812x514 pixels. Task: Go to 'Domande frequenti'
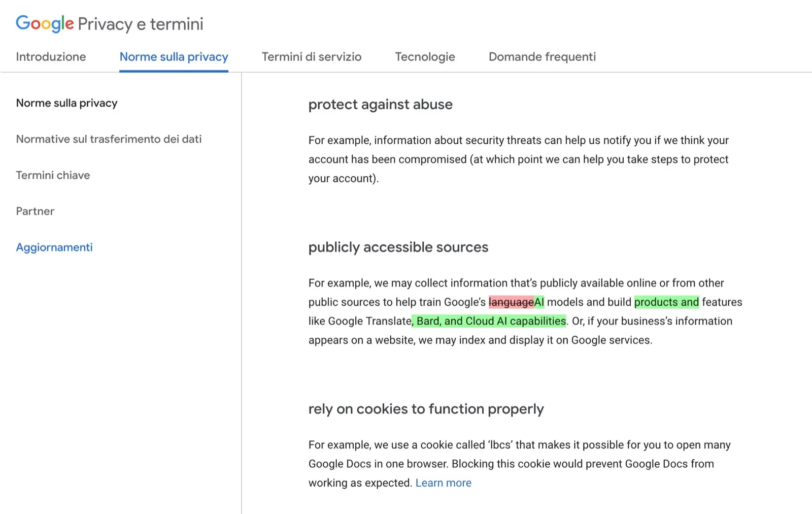[x=542, y=57]
